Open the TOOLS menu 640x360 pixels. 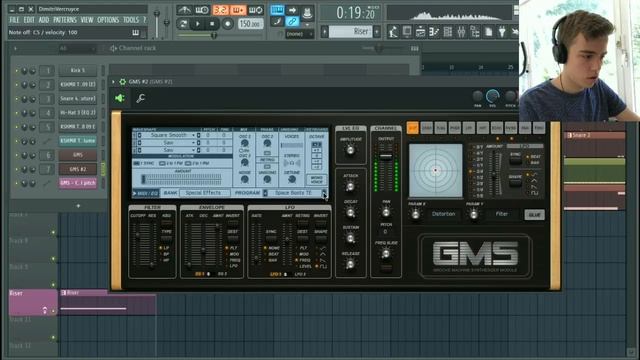pyautogui.click(x=131, y=20)
